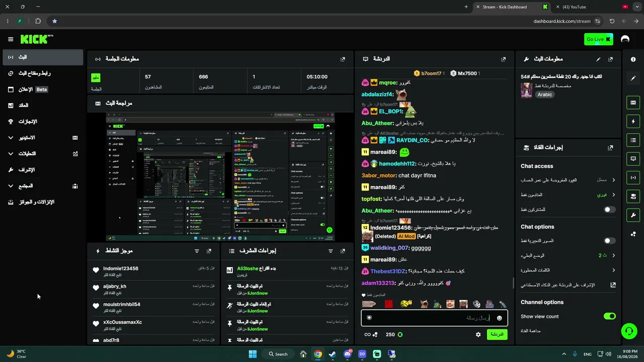644x362 pixels.
Task: Toggle the lightning activity icon in right rail
Action: (633, 121)
